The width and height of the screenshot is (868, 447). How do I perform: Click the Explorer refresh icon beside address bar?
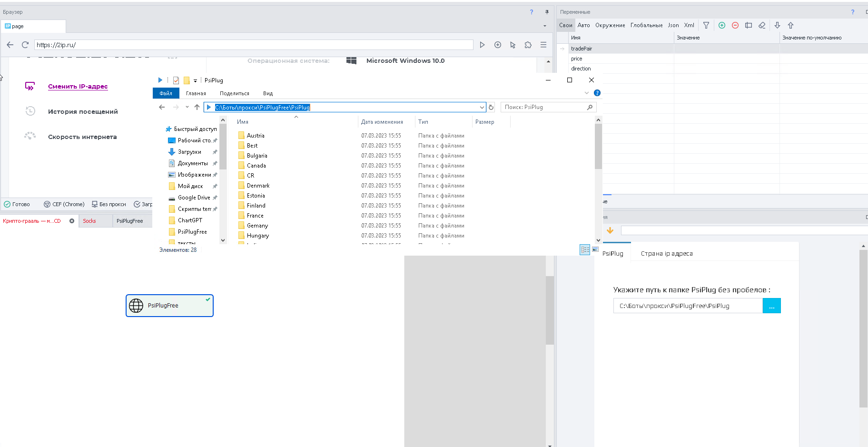[x=491, y=107]
